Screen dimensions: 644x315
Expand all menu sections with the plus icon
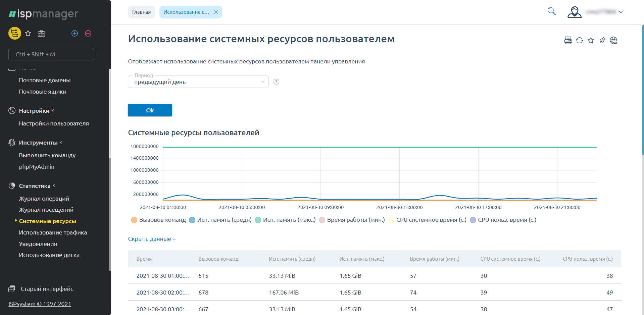(75, 34)
